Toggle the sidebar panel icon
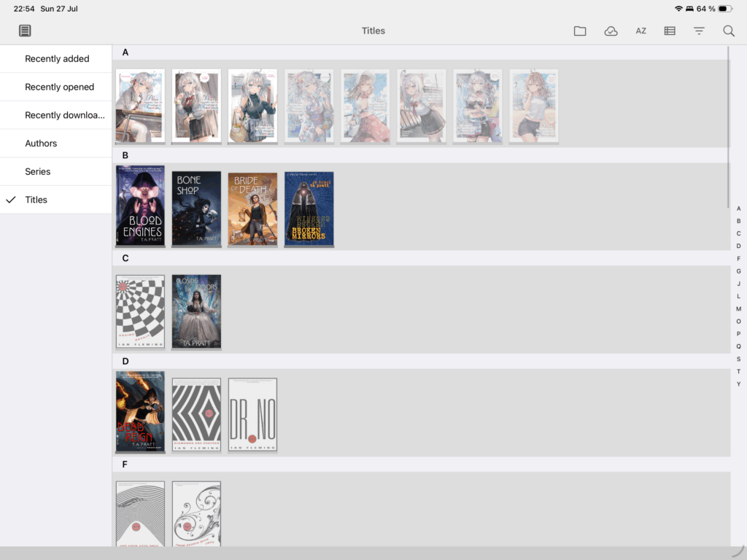This screenshot has width=747, height=560. point(25,31)
